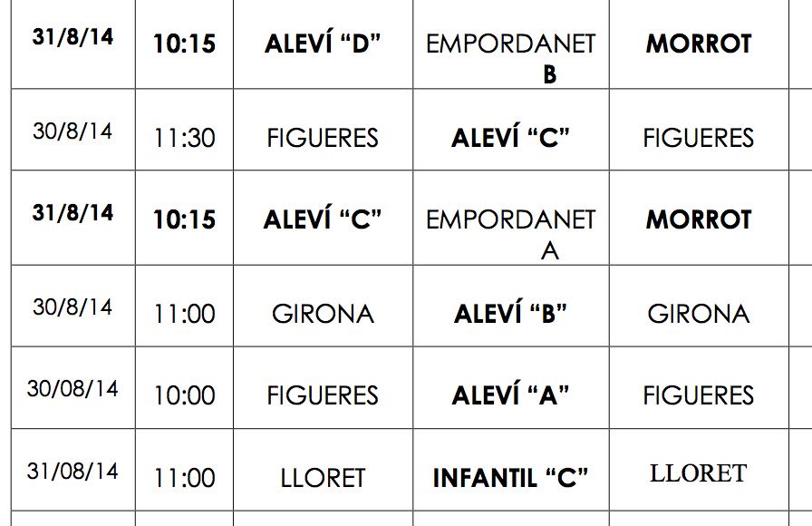
Task: Select GIRONA in the last column
Action: [699, 314]
